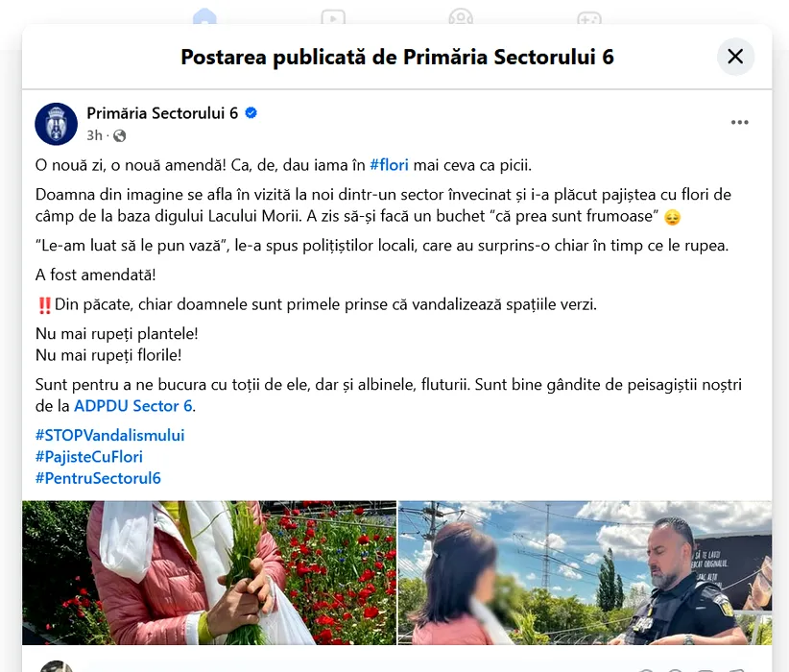Click the 3h post timestamp

(x=94, y=136)
